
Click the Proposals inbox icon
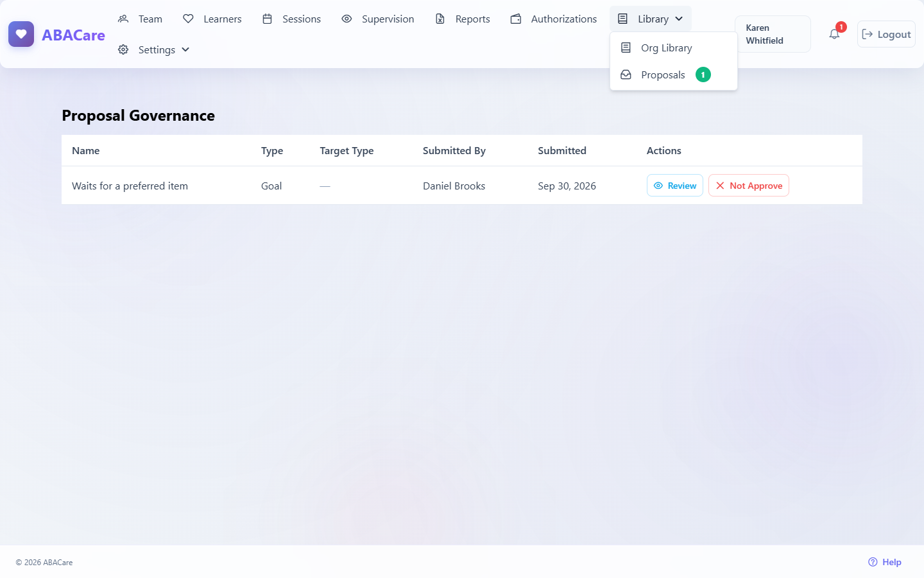coord(626,74)
